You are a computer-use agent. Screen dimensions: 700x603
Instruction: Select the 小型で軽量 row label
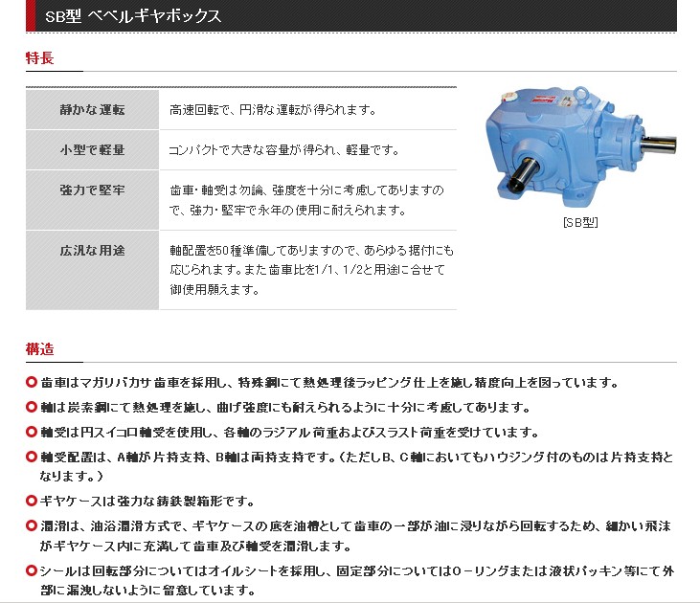coord(92,150)
